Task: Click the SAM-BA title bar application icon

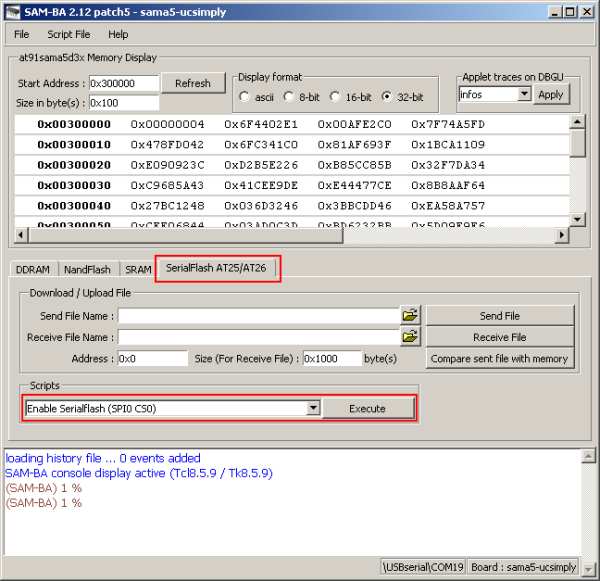Action: point(13,12)
